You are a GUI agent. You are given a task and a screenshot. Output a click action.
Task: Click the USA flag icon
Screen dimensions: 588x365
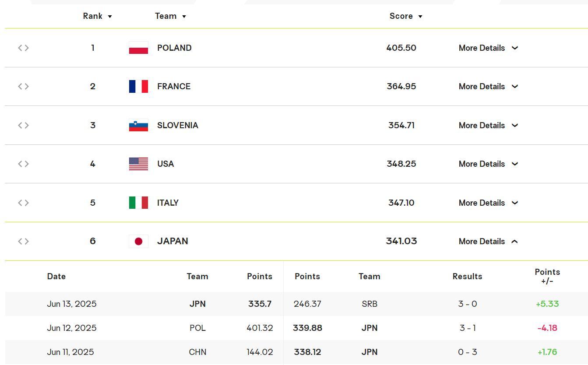click(x=138, y=164)
